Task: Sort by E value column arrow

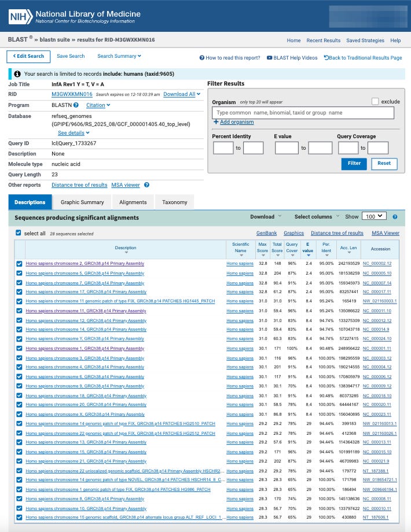Action: pyautogui.click(x=308, y=255)
